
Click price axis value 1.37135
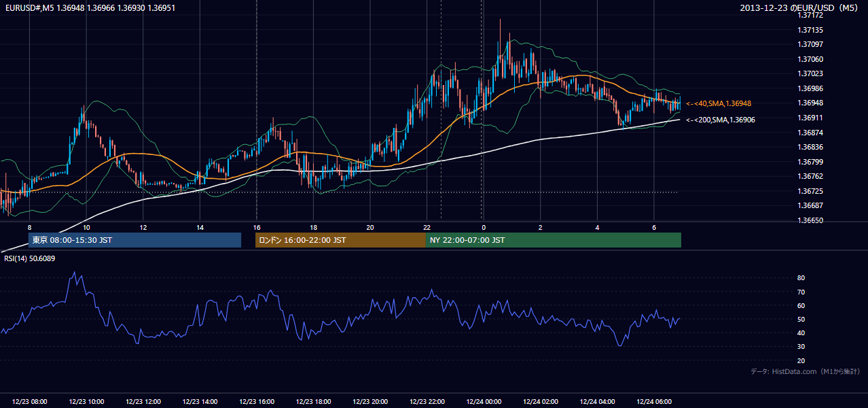(x=810, y=30)
